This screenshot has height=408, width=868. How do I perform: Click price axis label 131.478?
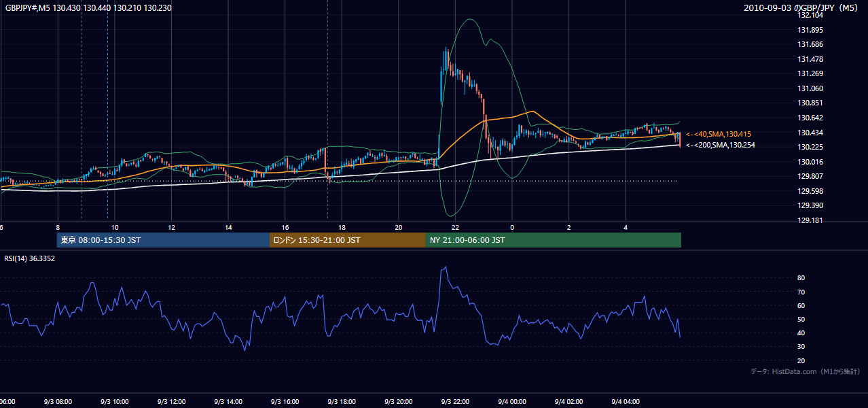[811, 59]
